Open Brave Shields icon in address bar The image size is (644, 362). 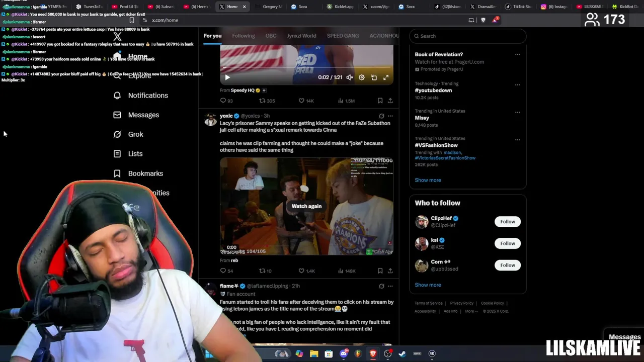pyautogui.click(x=483, y=20)
